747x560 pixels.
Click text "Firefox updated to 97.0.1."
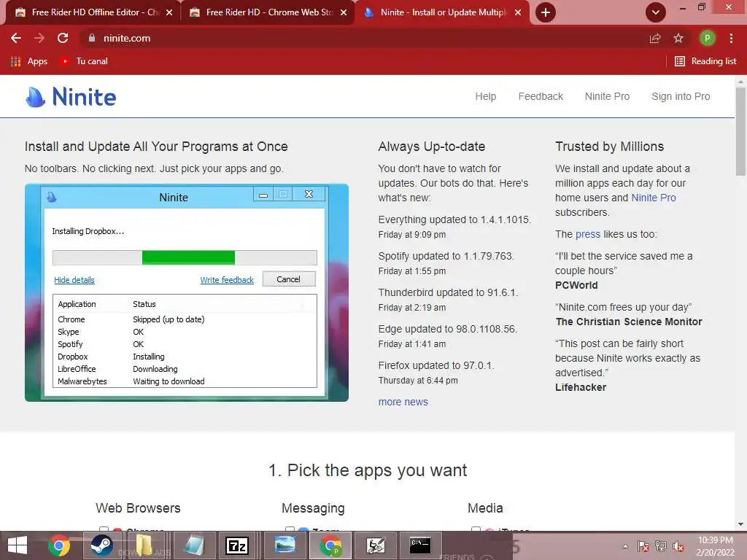[x=436, y=366]
